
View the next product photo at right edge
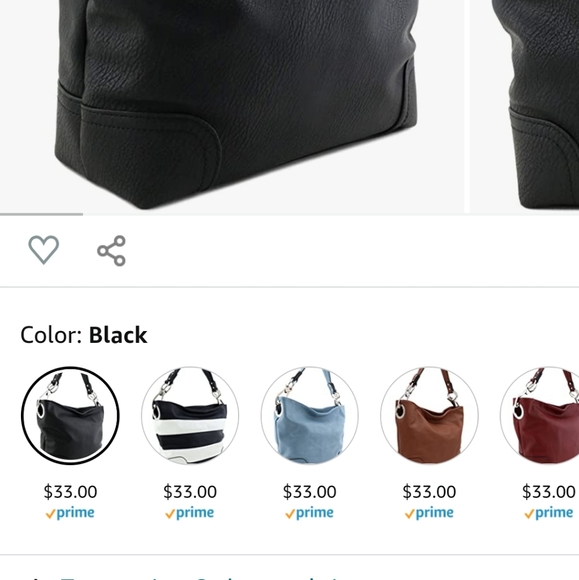tap(524, 106)
